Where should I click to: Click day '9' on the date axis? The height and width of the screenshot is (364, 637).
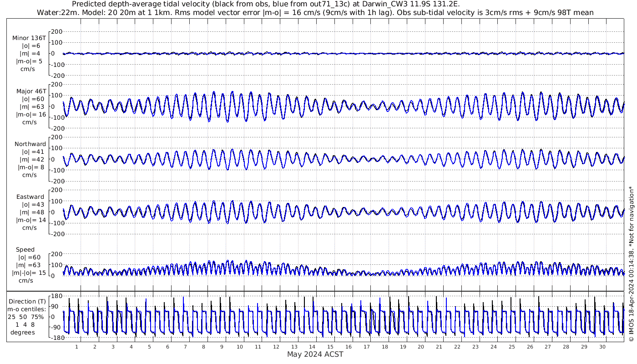tap(222, 347)
